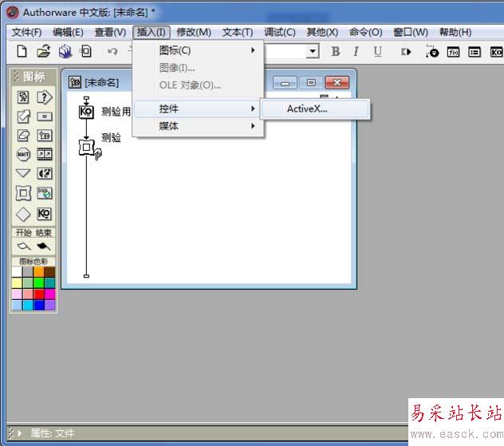Close the [未命名] design window
The image size is (504, 446).
tap(337, 83)
